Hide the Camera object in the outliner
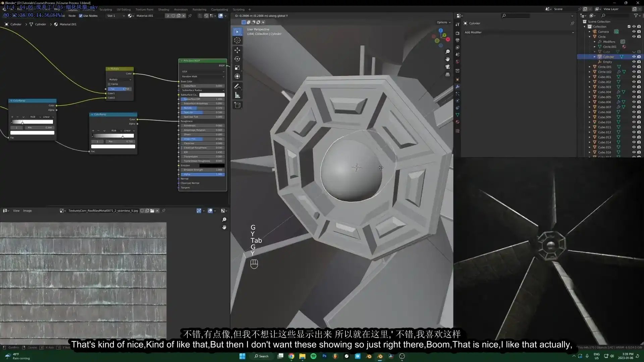The height and width of the screenshot is (362, 644). tap(633, 32)
